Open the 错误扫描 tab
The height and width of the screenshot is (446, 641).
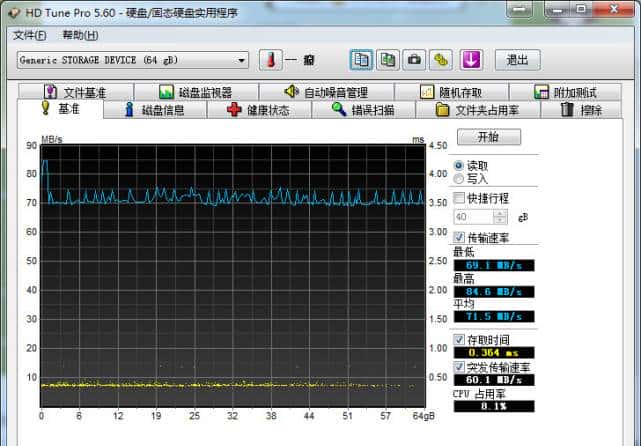(x=364, y=110)
